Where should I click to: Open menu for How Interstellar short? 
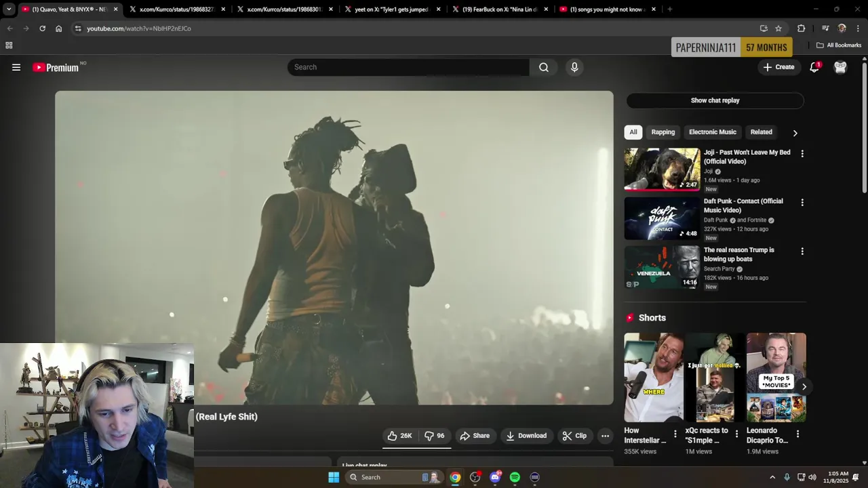pyautogui.click(x=675, y=434)
